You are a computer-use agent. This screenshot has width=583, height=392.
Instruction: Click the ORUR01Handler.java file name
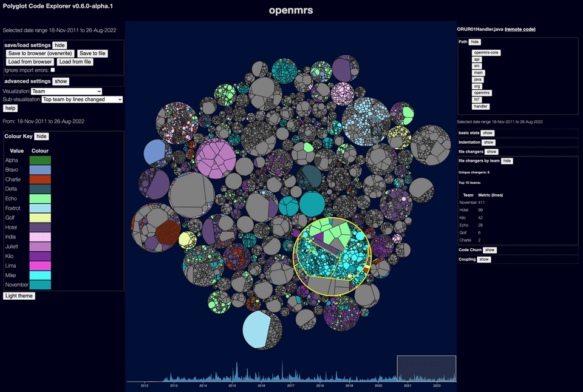480,29
